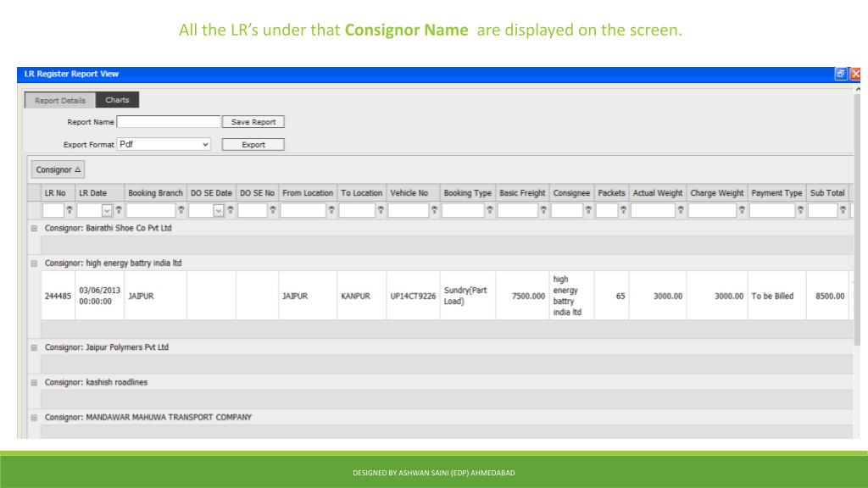868x488 pixels.
Task: Collapse the high energy battry india ltd group
Action: [34, 263]
